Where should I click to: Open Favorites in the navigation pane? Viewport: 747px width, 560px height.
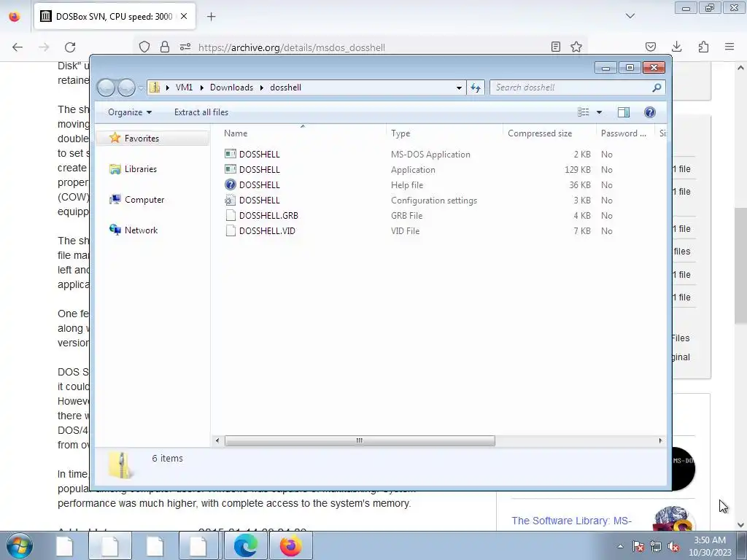pyautogui.click(x=142, y=138)
